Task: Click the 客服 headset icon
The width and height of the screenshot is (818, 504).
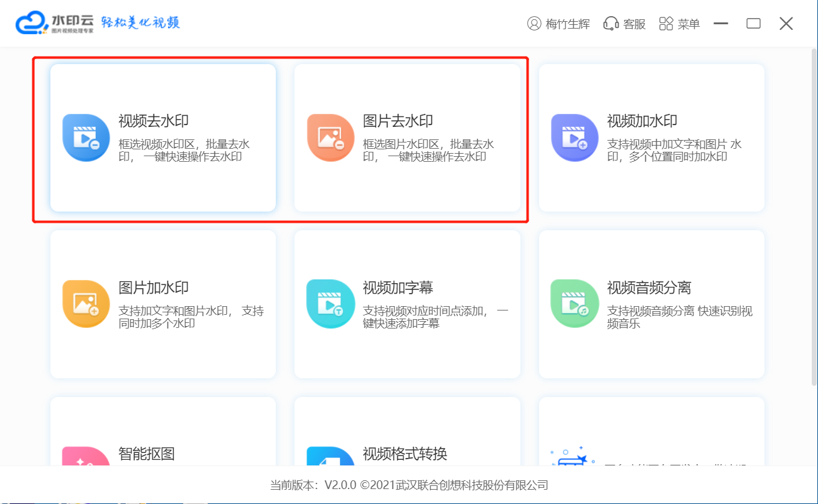Action: click(x=611, y=24)
